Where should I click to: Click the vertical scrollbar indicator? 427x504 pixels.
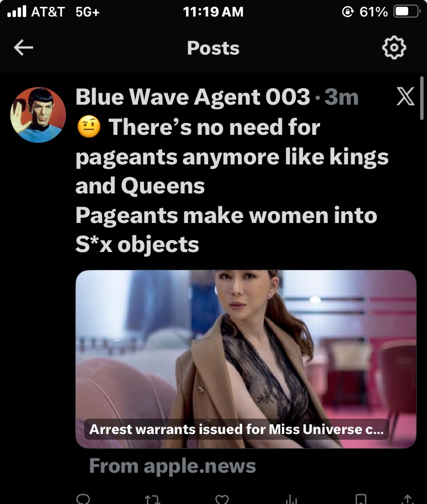click(x=421, y=98)
